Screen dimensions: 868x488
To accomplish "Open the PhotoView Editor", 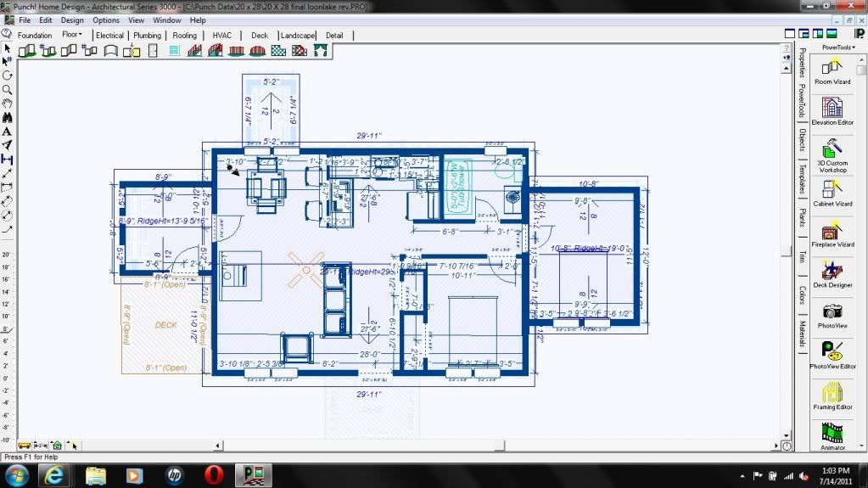I will 832,355.
